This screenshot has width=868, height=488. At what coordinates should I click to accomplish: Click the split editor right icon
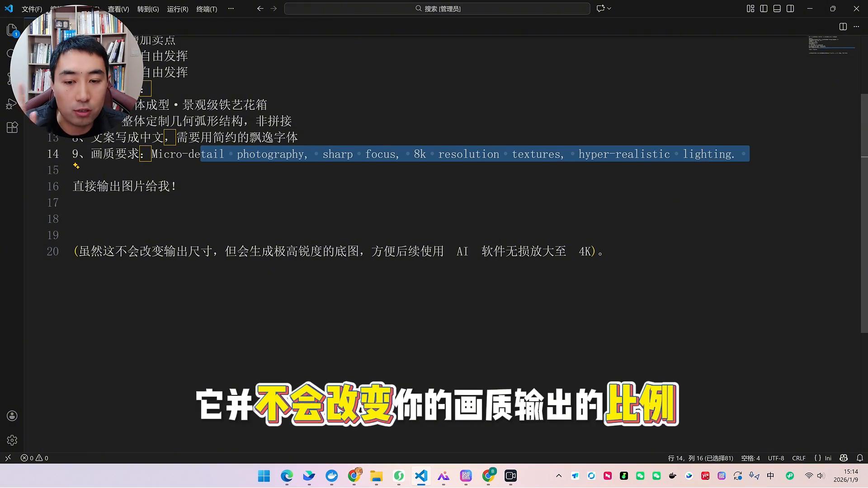click(843, 27)
